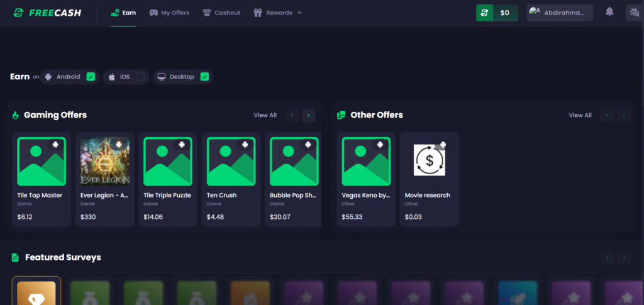644x305 pixels.
Task: Click Android badge on Tile Tap Master
Action: click(56, 144)
